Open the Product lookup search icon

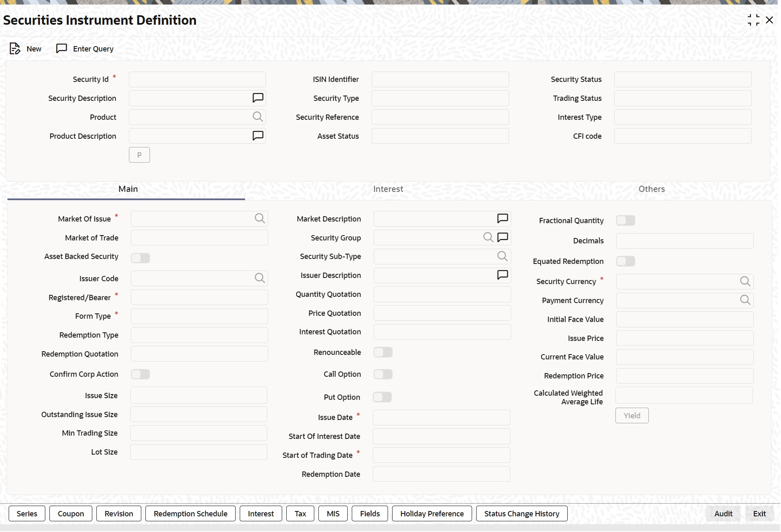[258, 117]
